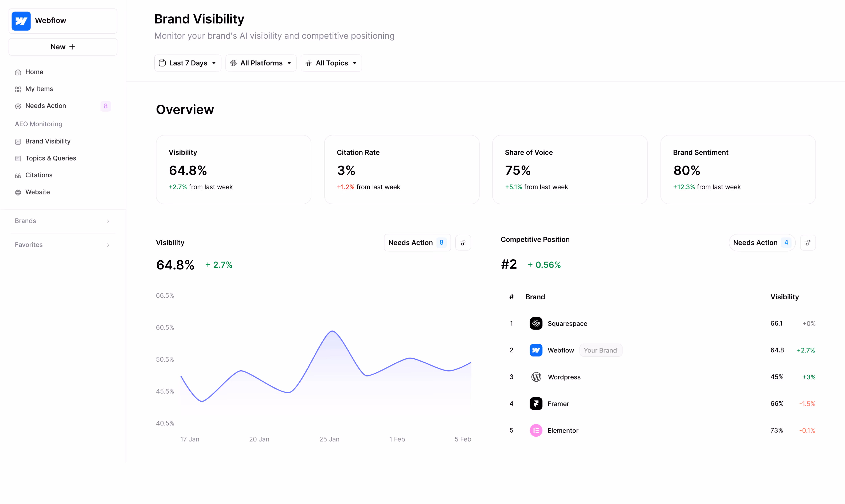Click the Citation Rate overview card

(402, 169)
